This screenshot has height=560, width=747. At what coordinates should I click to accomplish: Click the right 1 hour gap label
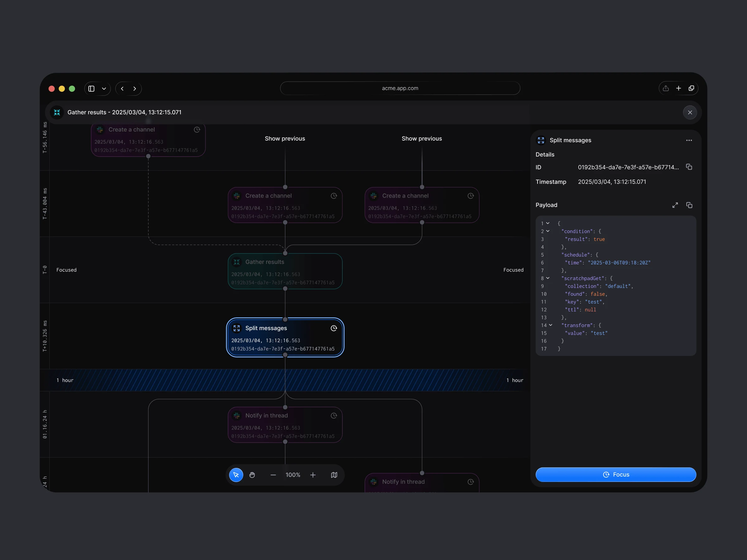(515, 380)
